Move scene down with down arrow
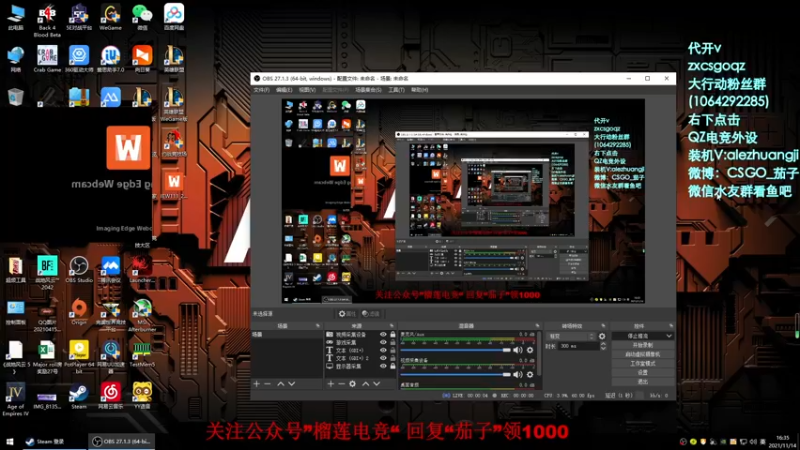Image resolution: width=800 pixels, height=450 pixels. (x=291, y=384)
